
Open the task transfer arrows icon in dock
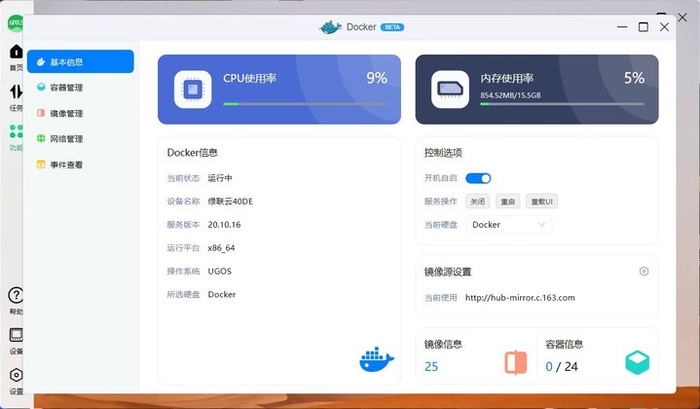(x=16, y=92)
